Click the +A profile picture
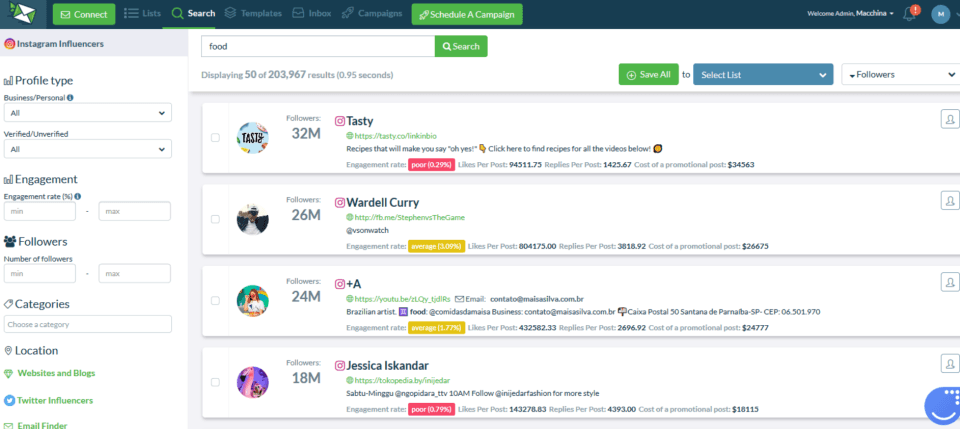The height and width of the screenshot is (429, 960). point(253,300)
